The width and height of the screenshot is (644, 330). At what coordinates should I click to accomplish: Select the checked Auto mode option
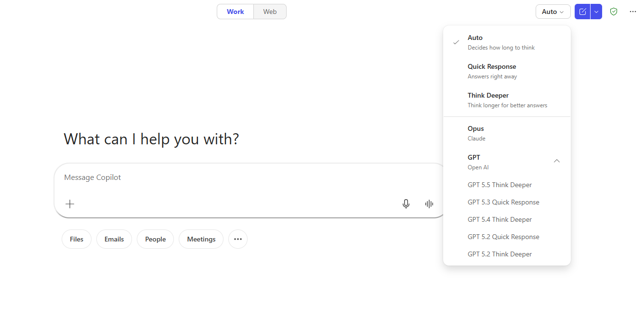click(507, 42)
